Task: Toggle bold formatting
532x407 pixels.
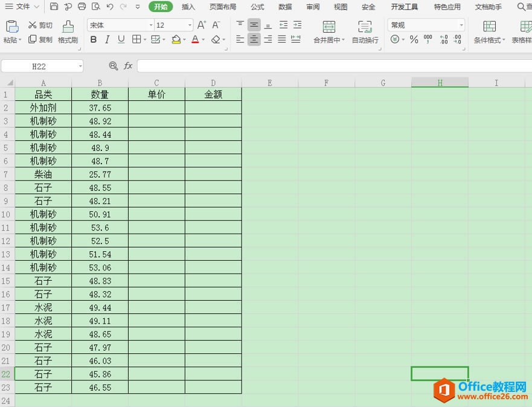Action: [94, 40]
